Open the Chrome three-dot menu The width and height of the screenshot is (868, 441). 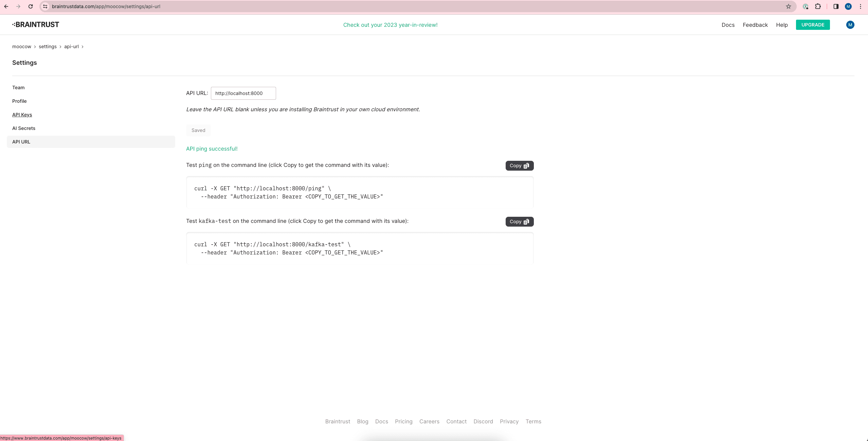click(x=860, y=6)
